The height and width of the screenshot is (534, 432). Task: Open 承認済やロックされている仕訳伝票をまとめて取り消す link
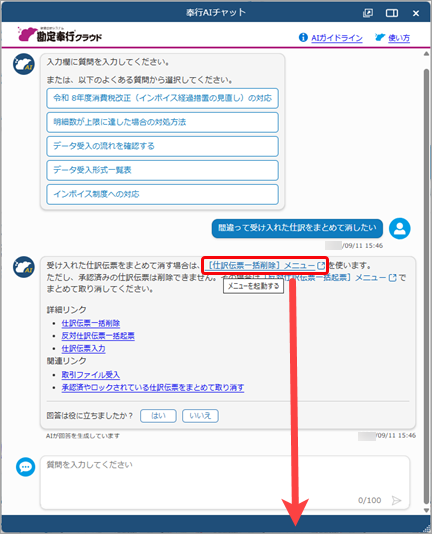point(153,388)
